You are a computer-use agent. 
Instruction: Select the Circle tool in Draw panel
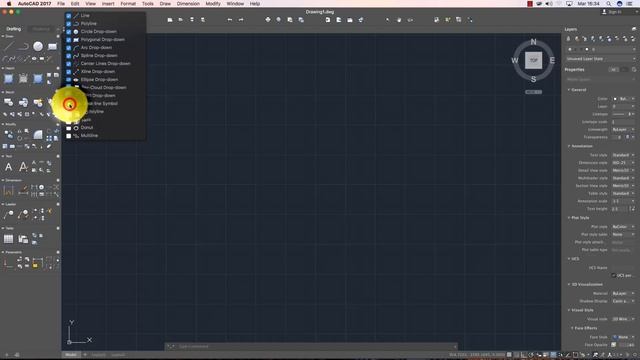click(38, 46)
